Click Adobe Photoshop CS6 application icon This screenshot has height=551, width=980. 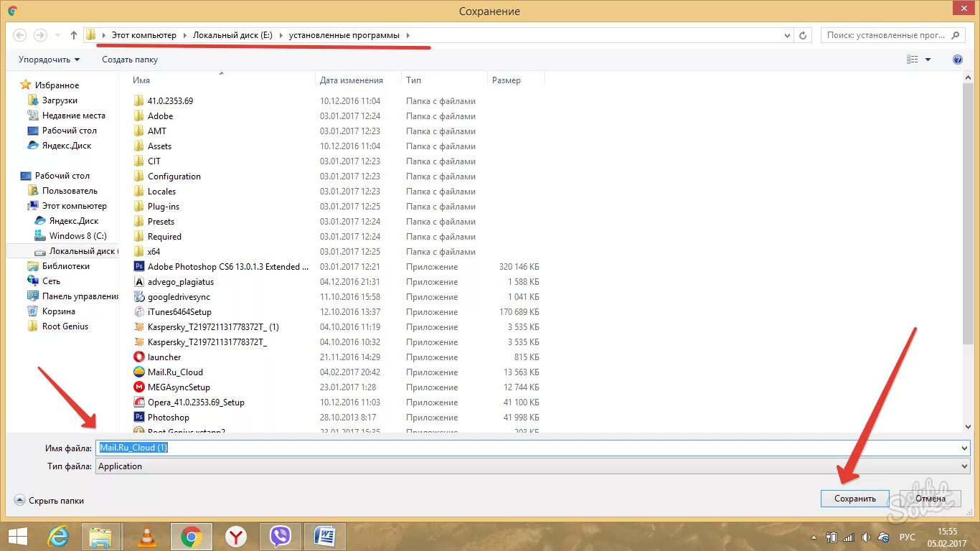click(139, 266)
